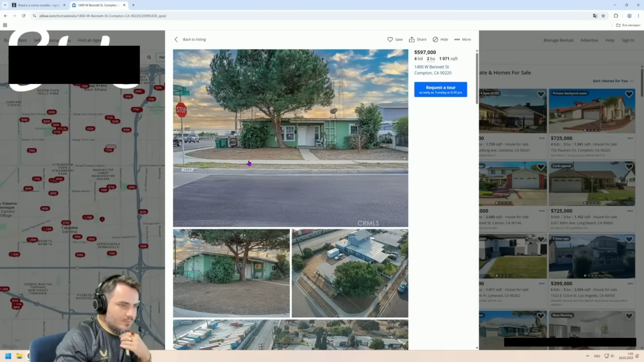The width and height of the screenshot is (644, 362).
Task: Favorite the Carson 2,680 sqft listing
Action: click(x=541, y=167)
